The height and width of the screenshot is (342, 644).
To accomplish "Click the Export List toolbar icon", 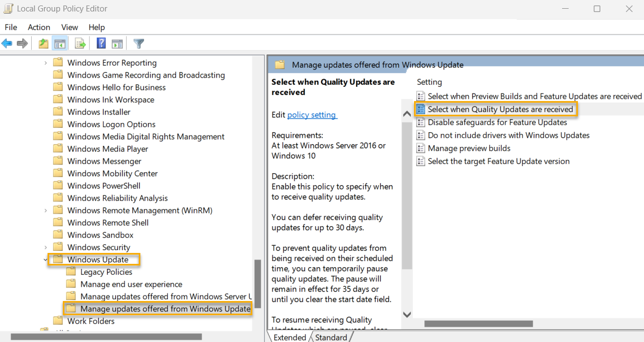I will point(79,43).
